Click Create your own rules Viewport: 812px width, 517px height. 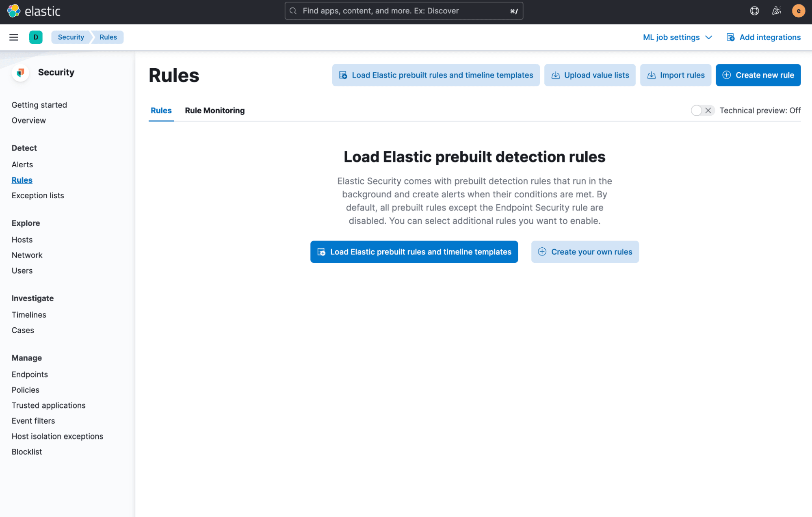(x=585, y=252)
